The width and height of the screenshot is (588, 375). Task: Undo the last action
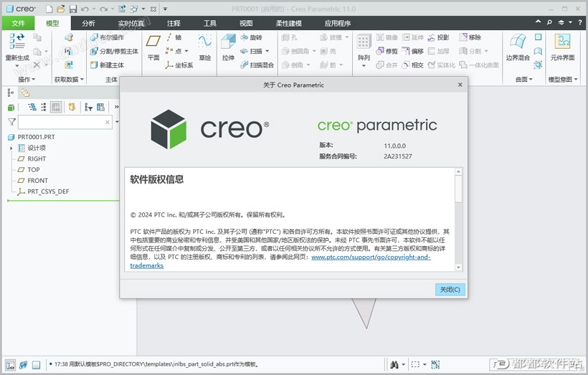point(85,9)
